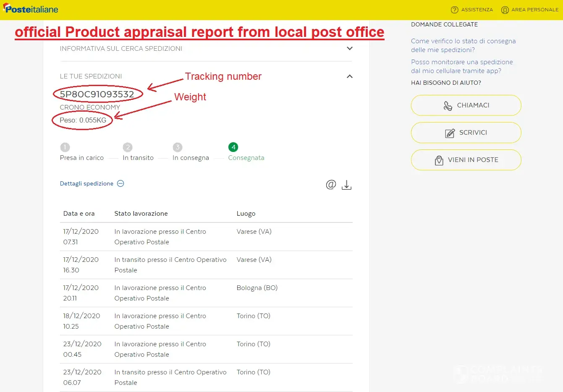The width and height of the screenshot is (563, 392).
Task: Click the Assistenza question mark icon
Action: [454, 10]
